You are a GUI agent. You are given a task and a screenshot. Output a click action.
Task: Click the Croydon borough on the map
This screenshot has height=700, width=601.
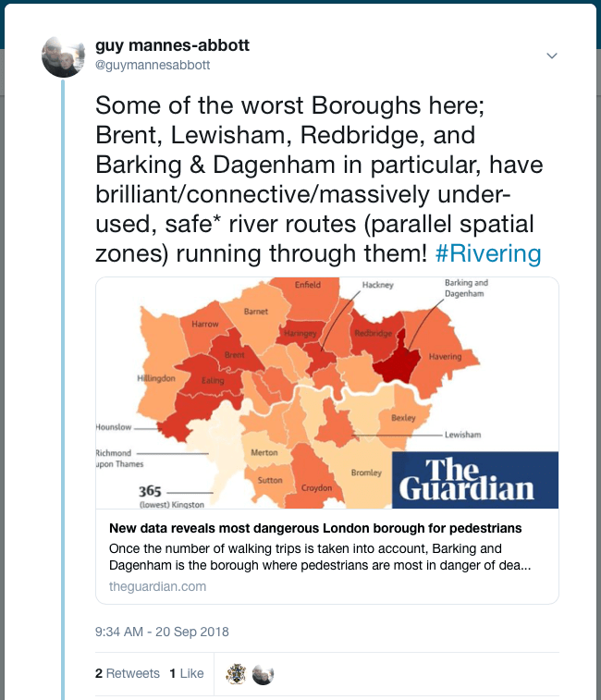tap(316, 485)
